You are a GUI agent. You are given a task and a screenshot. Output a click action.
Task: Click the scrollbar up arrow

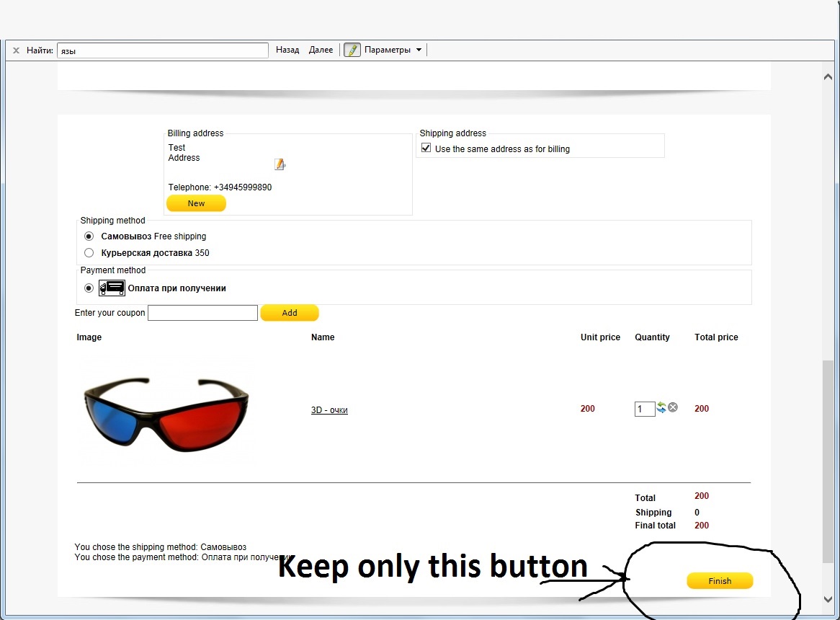pyautogui.click(x=828, y=76)
